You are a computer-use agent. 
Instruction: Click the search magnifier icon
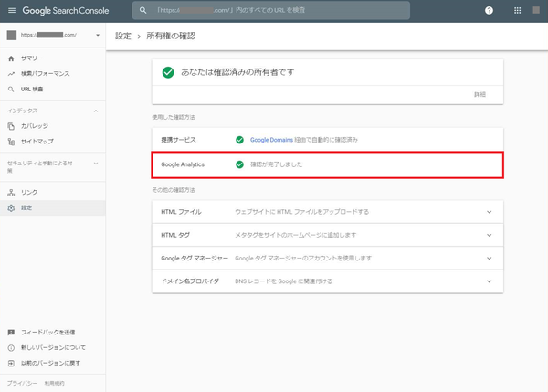(x=143, y=11)
